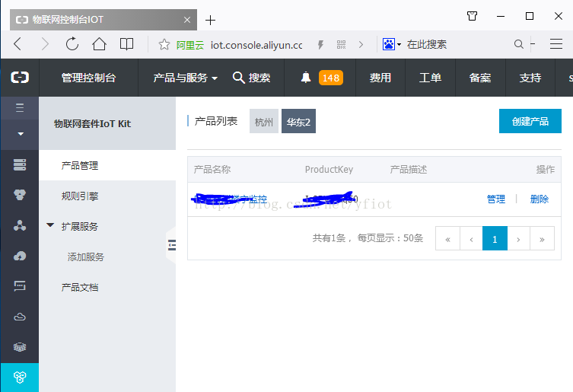The image size is (573, 392).
Task: Go to first page with « button
Action: pyautogui.click(x=447, y=238)
